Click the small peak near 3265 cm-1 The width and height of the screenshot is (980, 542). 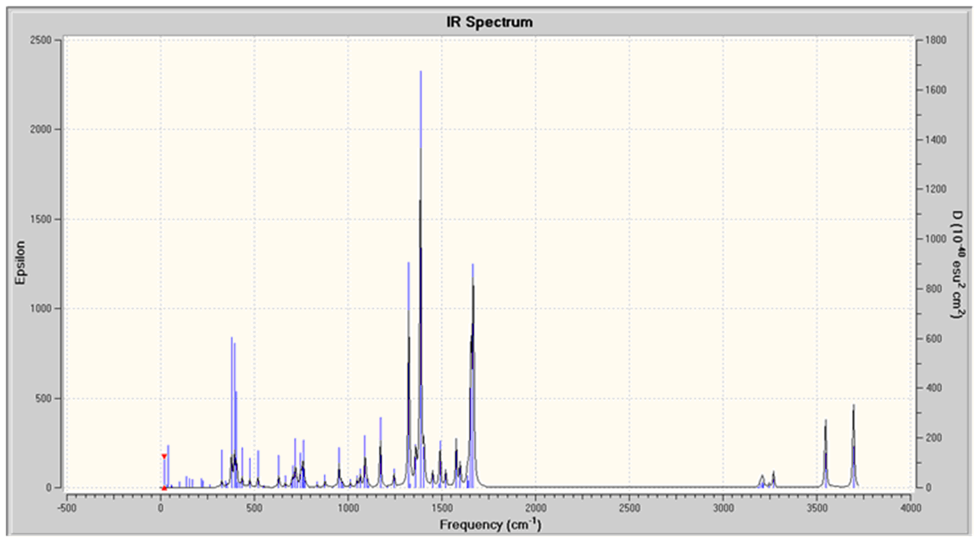tap(773, 479)
